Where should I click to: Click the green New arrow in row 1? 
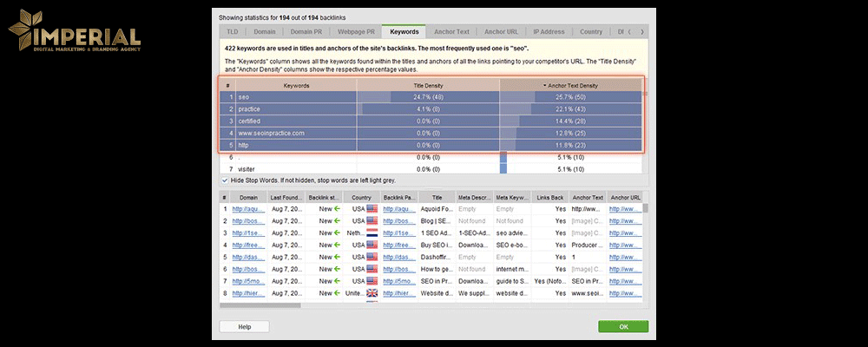click(x=335, y=209)
